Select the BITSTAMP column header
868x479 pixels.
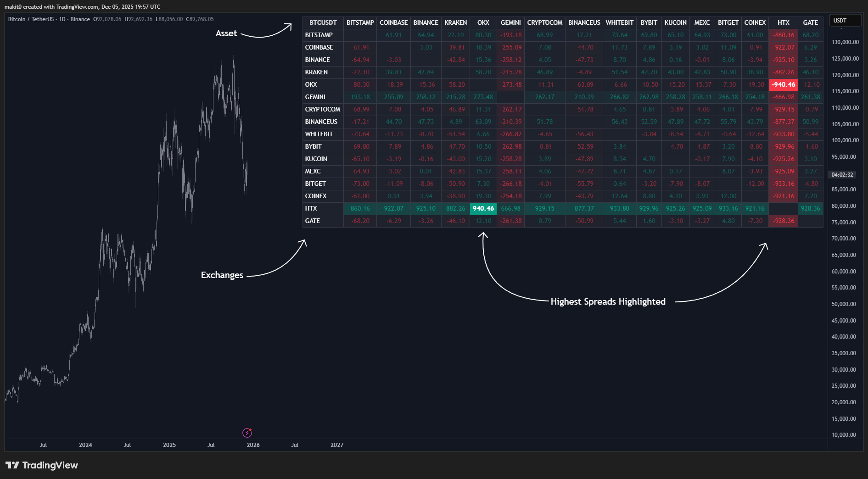(x=360, y=22)
